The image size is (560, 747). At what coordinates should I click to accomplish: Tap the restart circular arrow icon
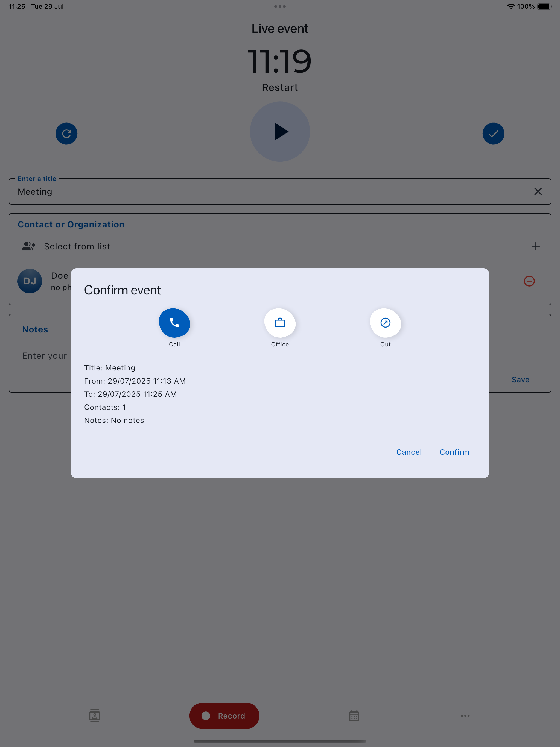point(66,133)
